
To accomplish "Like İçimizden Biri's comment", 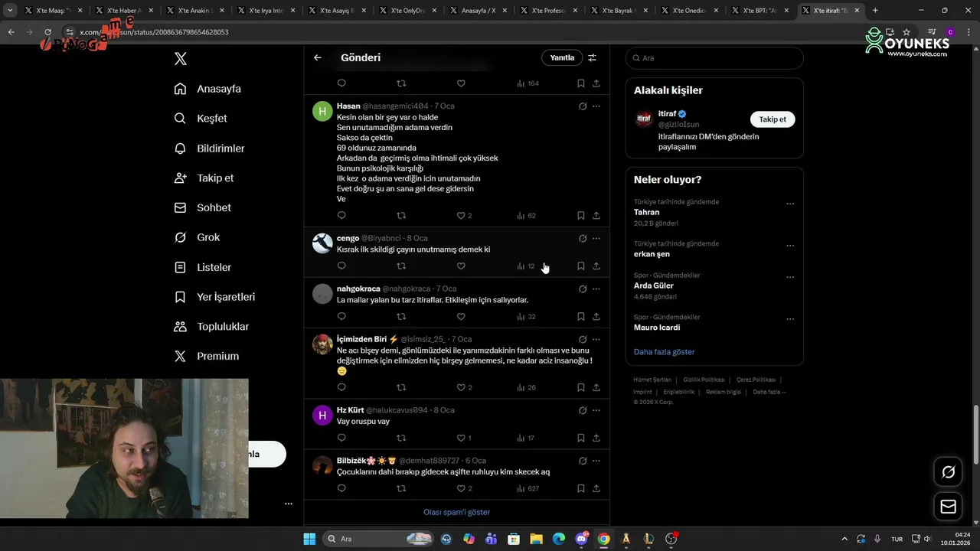I will 461,388.
